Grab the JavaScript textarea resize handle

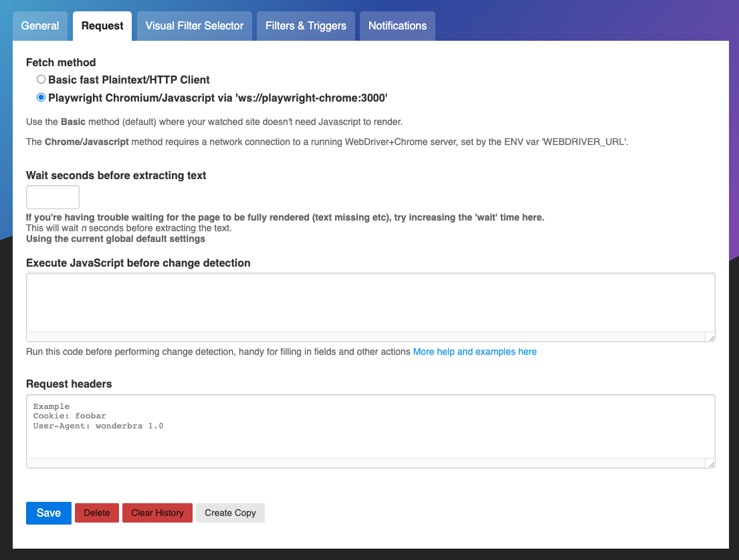pos(711,337)
